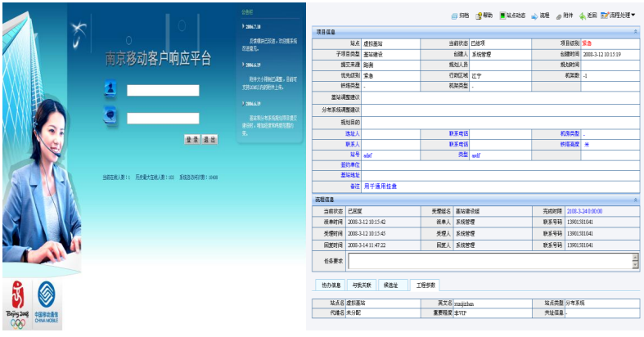
Task: Click the green 站点动态 icon
Action: tap(502, 16)
